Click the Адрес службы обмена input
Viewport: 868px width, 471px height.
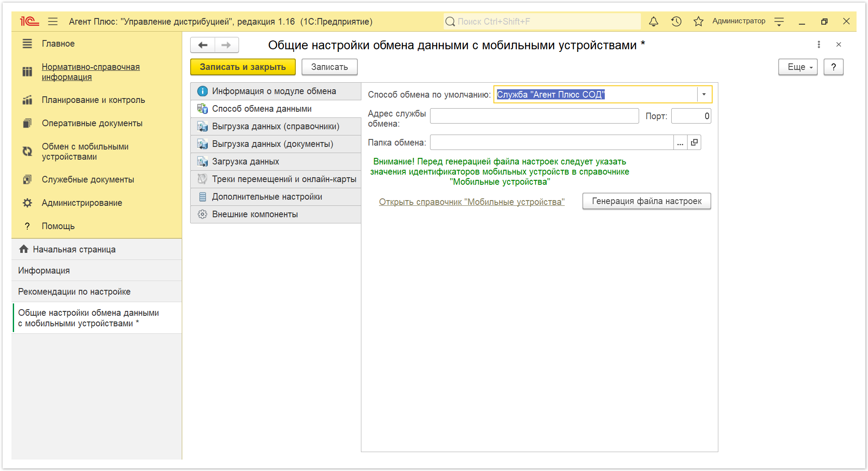[534, 116]
